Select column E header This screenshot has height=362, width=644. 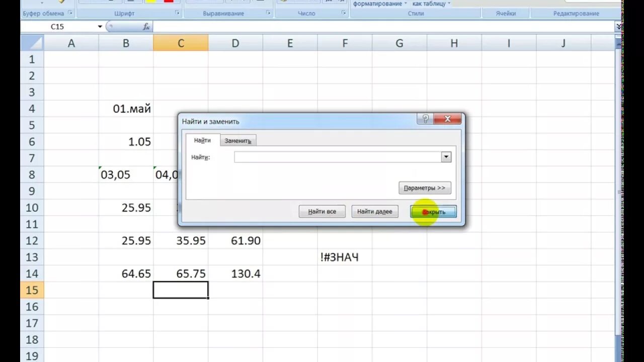[290, 43]
